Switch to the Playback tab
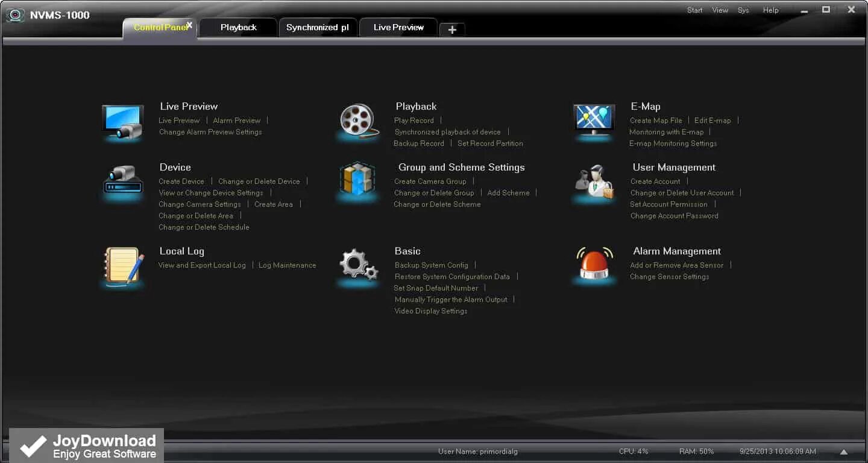Screen dimensions: 868x463 point(239,27)
